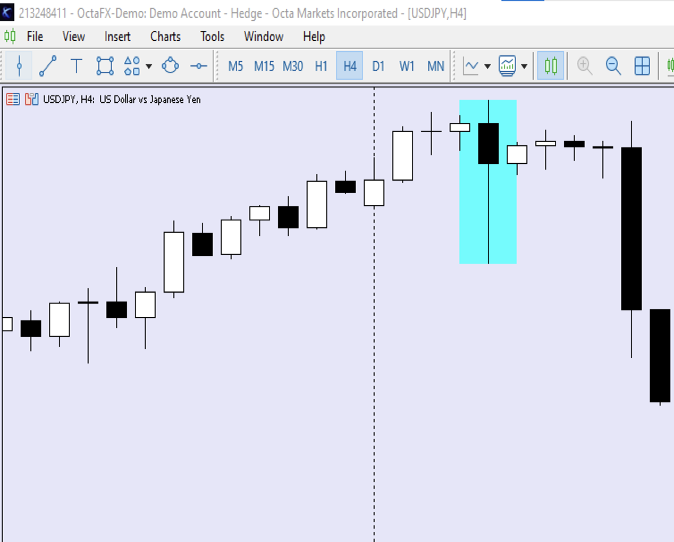Select the Text label tool
The width and height of the screenshot is (674, 542).
pyautogui.click(x=76, y=66)
